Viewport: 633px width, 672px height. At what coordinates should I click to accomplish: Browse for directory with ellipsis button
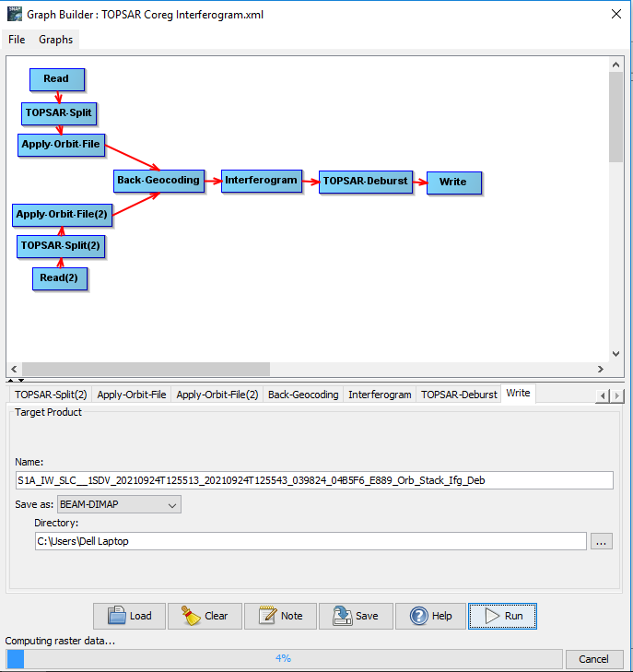click(x=601, y=542)
